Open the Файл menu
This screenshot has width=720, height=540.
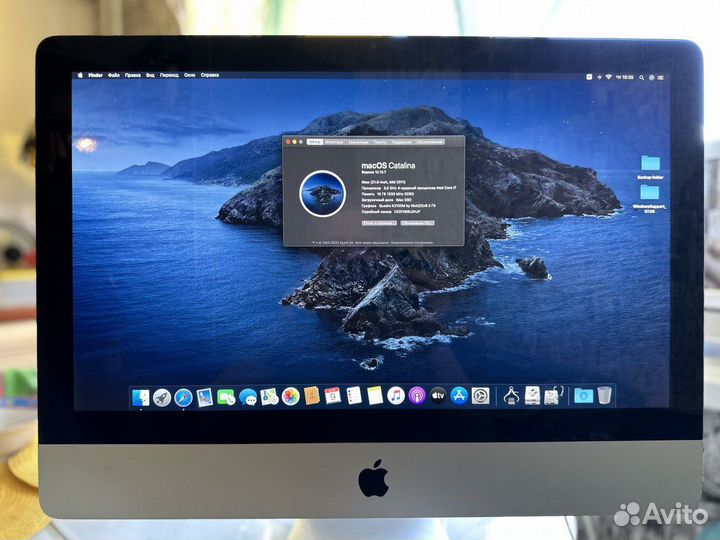(x=114, y=75)
